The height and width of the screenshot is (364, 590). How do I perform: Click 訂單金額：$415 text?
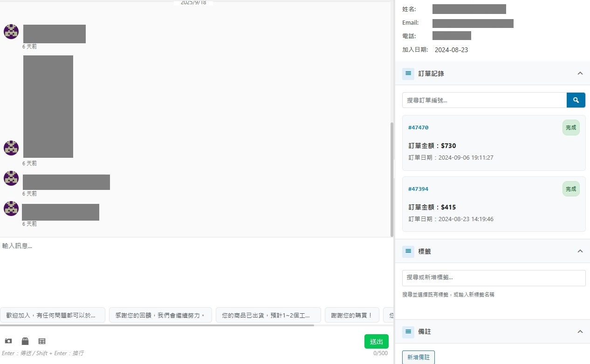(432, 207)
